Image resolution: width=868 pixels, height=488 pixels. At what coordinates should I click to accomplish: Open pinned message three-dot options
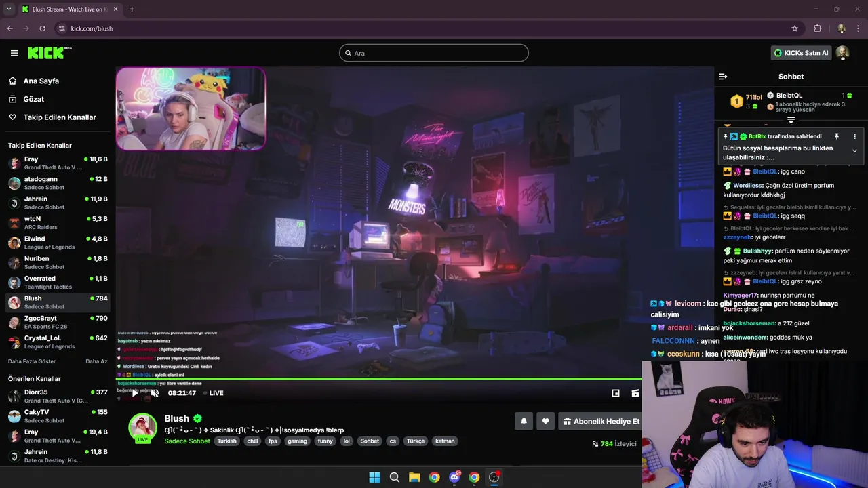(x=854, y=136)
